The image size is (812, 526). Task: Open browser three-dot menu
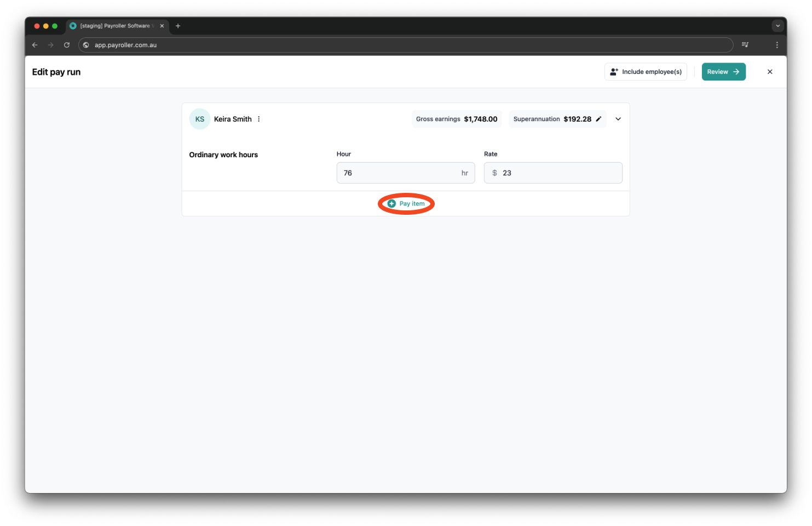tap(777, 45)
